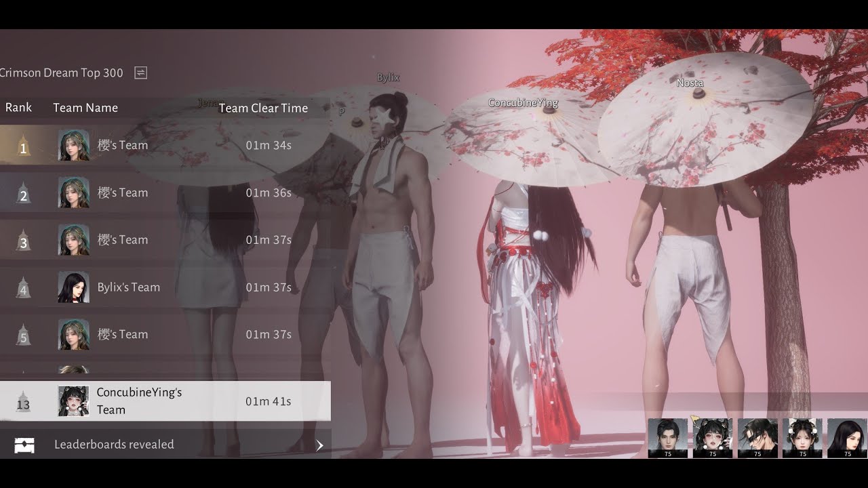Select the white cat-ear woman party portrait
Image resolution: width=868 pixels, height=488 pixels.
tap(802, 438)
